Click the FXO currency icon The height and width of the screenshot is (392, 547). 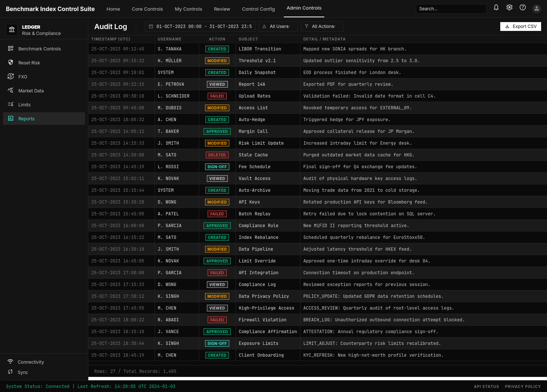(11, 77)
